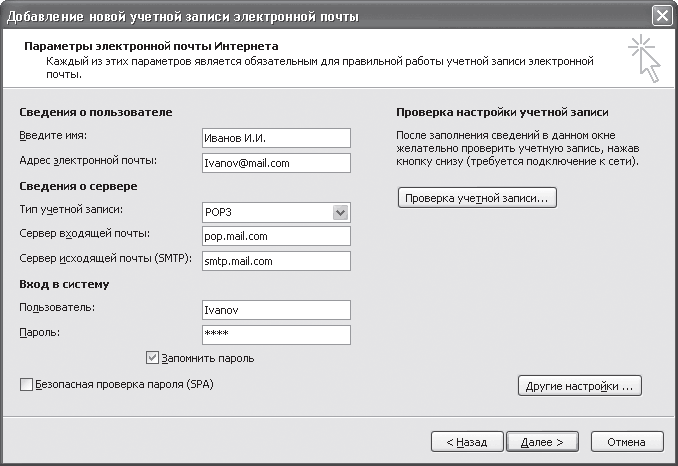Viewport: 678px width, 466px height.
Task: Toggle the Запомнить пароль checkbox
Action: click(x=152, y=358)
